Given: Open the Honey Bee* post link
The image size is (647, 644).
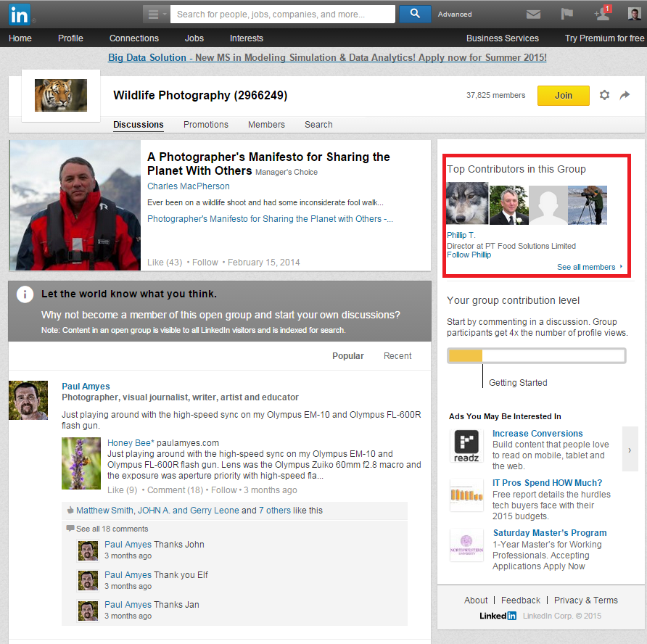Looking at the screenshot, I should 131,443.
